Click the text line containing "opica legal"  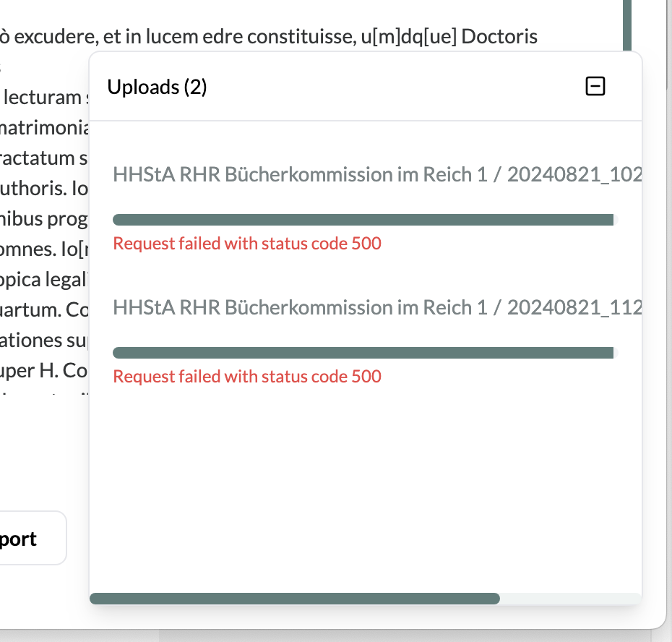tap(43, 280)
